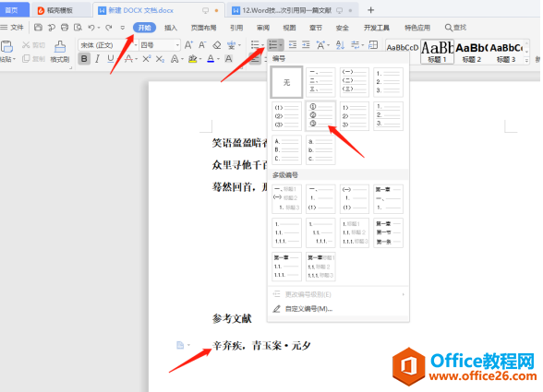Click the Decrease Indent icon
This screenshot has height=392, width=543.
(x=293, y=44)
